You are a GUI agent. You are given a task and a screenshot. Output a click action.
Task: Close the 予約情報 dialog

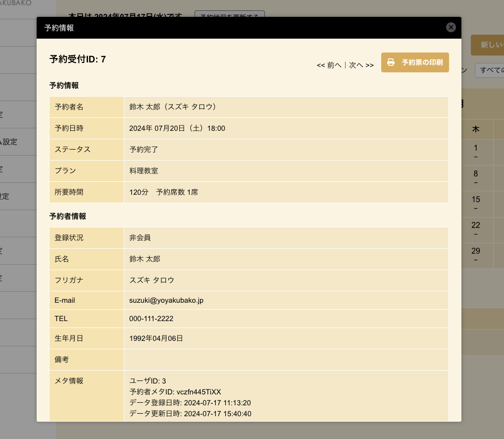click(451, 27)
